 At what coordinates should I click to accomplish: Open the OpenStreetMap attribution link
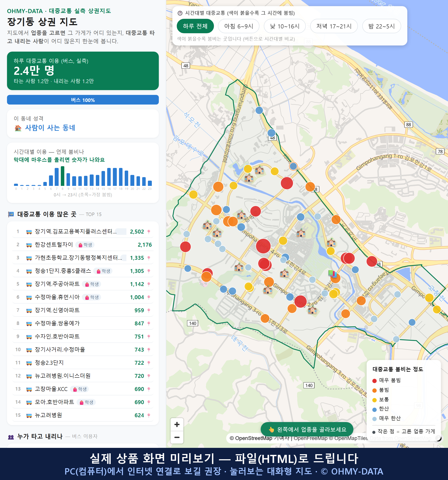point(259,438)
